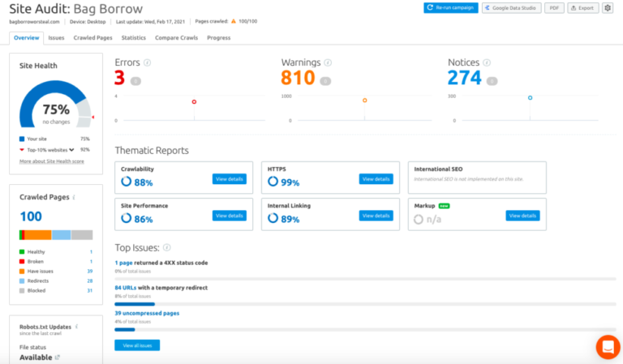623x364 pixels.
Task: Click the HTTPS progress ring icon
Action: click(x=273, y=182)
